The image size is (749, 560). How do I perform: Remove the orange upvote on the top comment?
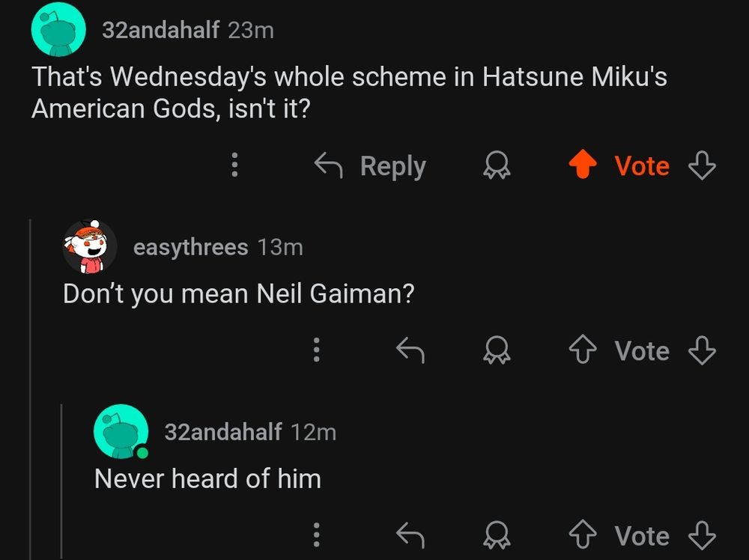coord(582,165)
